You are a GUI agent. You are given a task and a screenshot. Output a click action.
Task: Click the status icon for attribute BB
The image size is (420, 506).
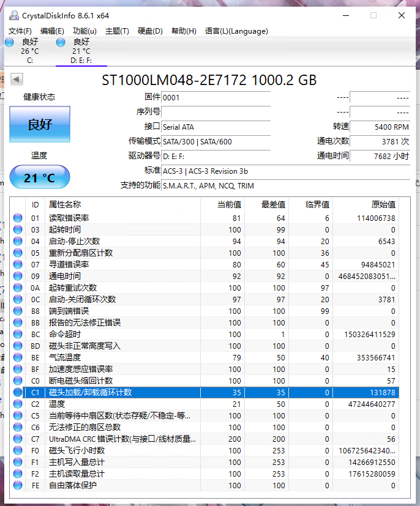(18, 322)
